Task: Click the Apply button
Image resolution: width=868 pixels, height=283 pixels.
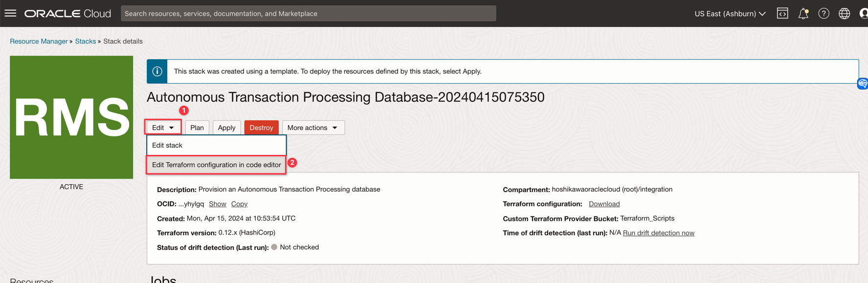Action: click(x=226, y=128)
